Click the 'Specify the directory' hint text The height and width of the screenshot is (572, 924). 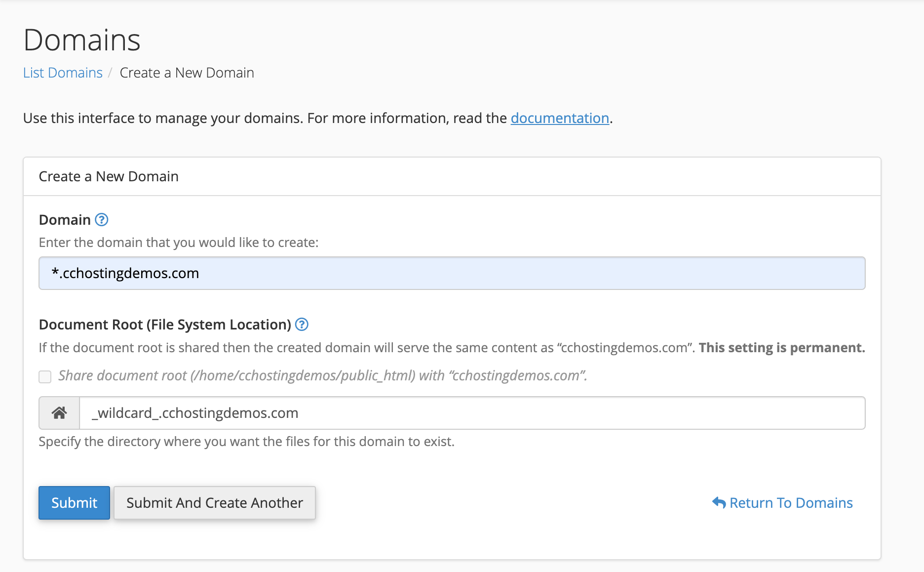point(246,442)
